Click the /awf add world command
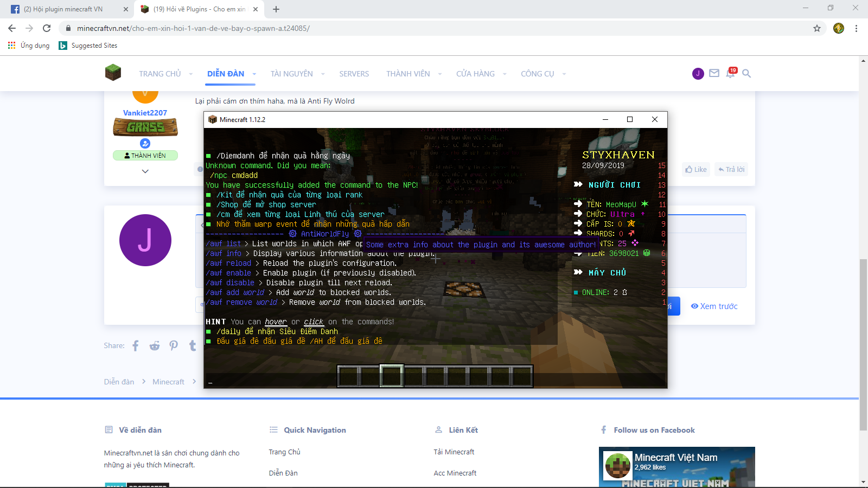 pyautogui.click(x=235, y=292)
